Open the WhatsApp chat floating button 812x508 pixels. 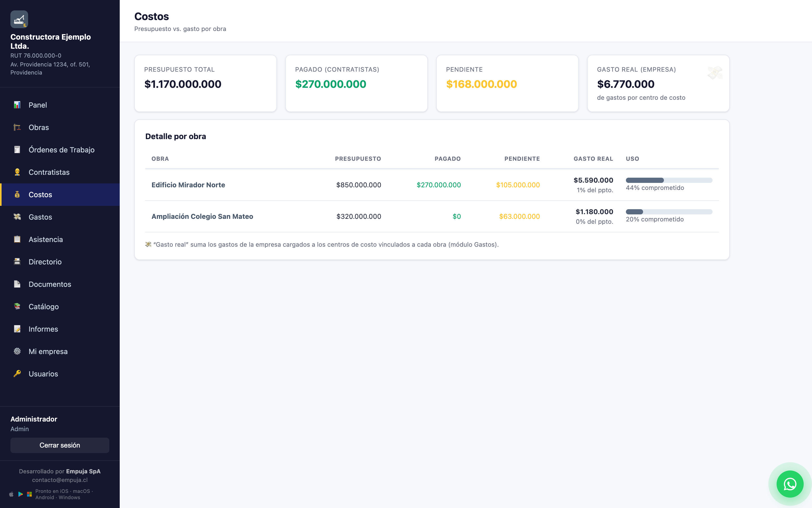790,484
